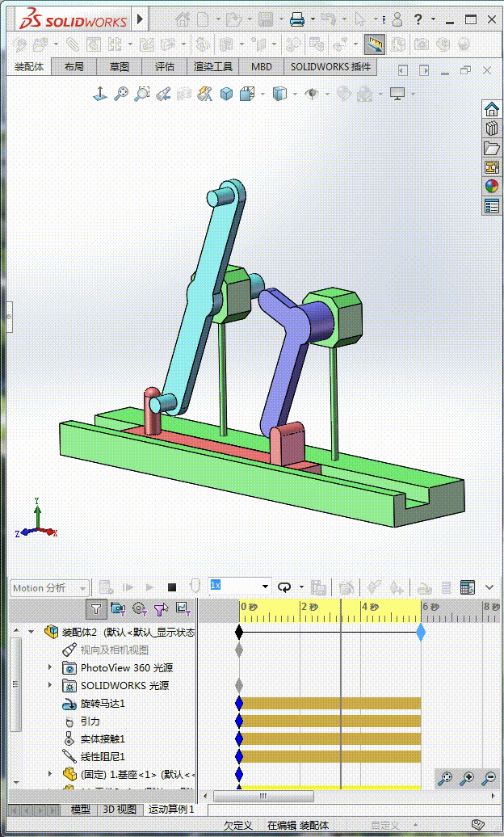Click the Play from start button
This screenshot has height=837, width=504.
[128, 587]
